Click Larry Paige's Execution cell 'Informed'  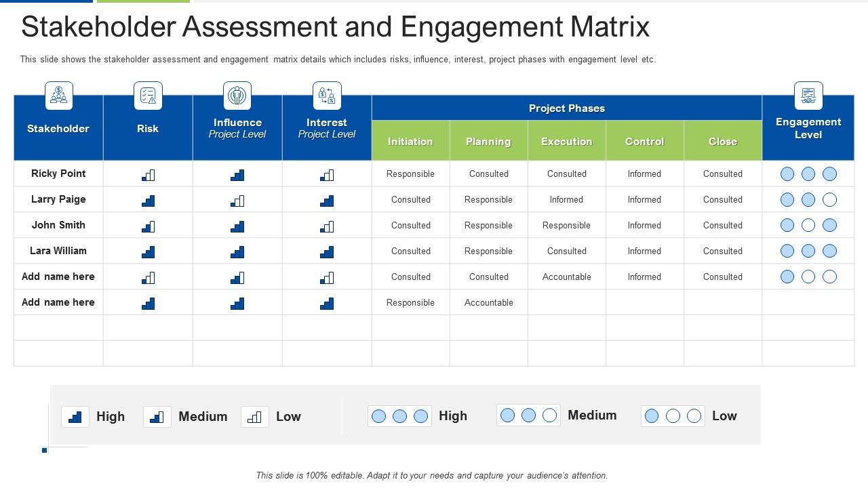[567, 199]
